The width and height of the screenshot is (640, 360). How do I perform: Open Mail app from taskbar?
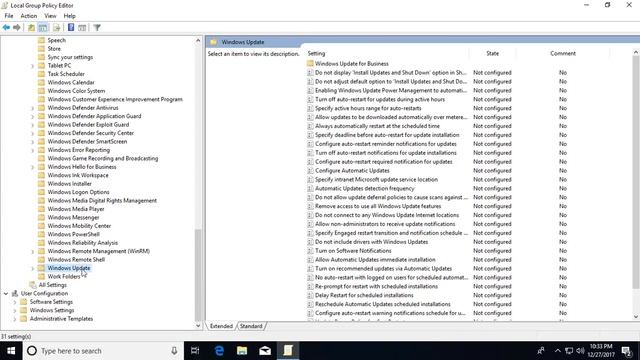tap(265, 351)
